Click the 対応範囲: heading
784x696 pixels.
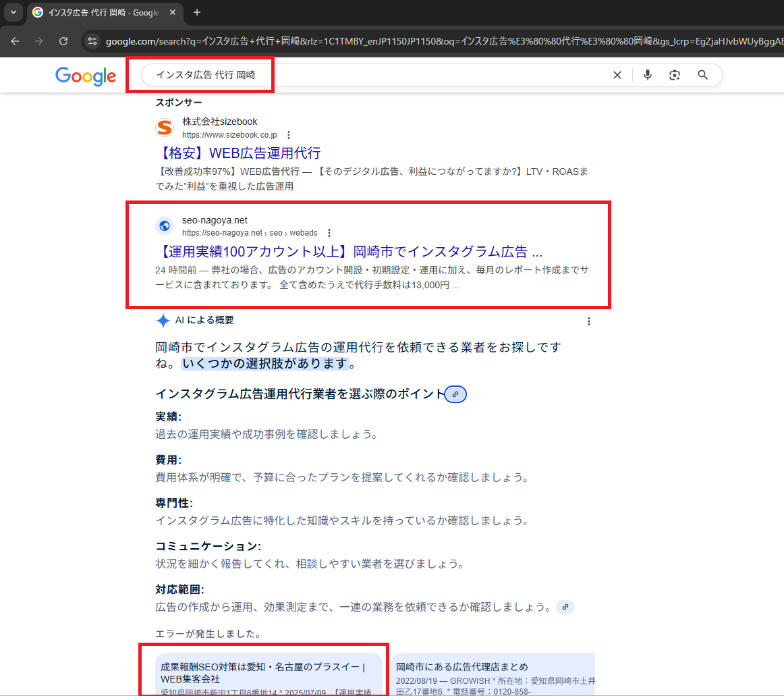click(180, 589)
